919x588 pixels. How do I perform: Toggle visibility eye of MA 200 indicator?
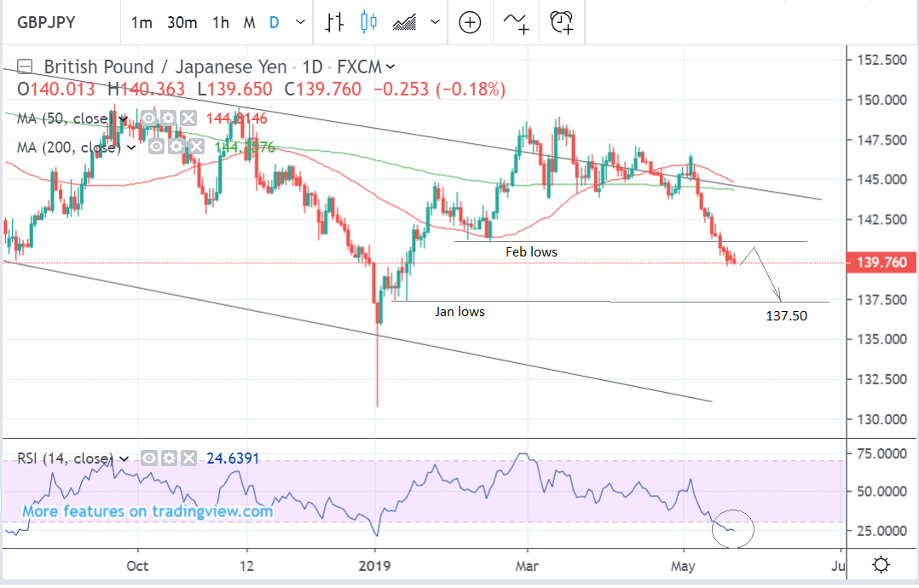[157, 147]
